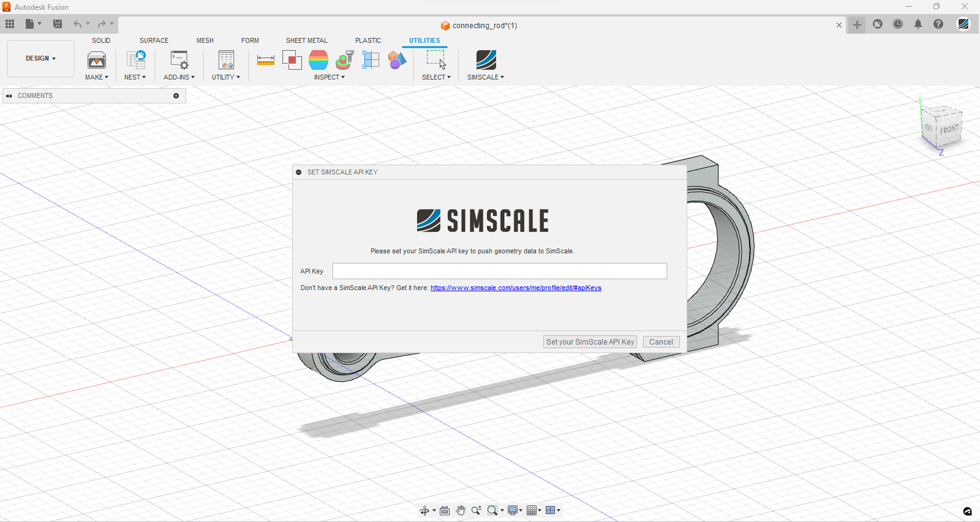Screen dimensions: 980x522
Task: Save the design with the floppy icon
Action: (58, 24)
